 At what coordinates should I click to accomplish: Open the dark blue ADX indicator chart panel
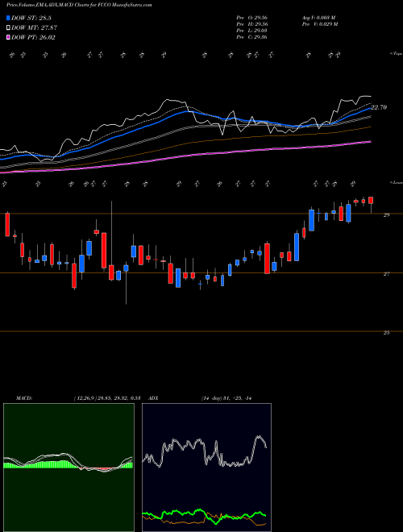(x=206, y=468)
